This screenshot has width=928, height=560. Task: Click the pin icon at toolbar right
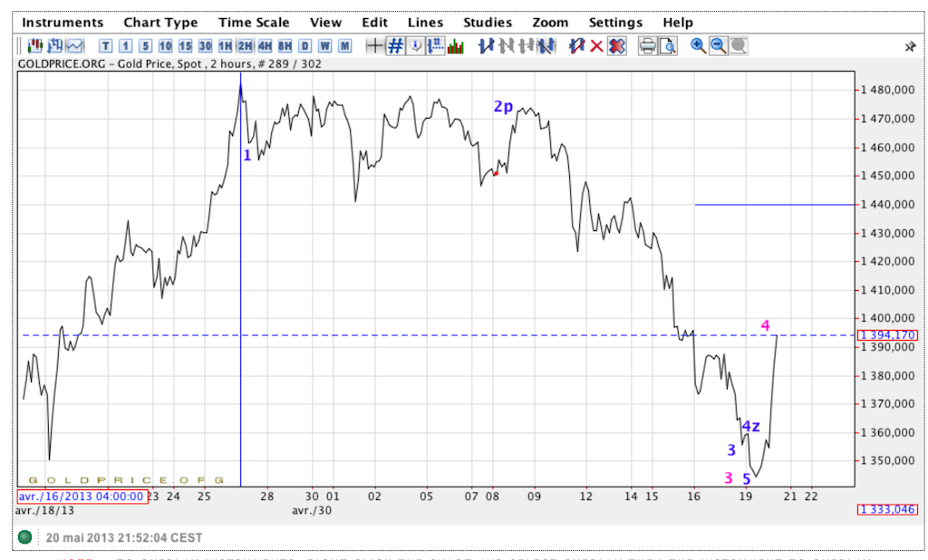pyautogui.click(x=910, y=46)
